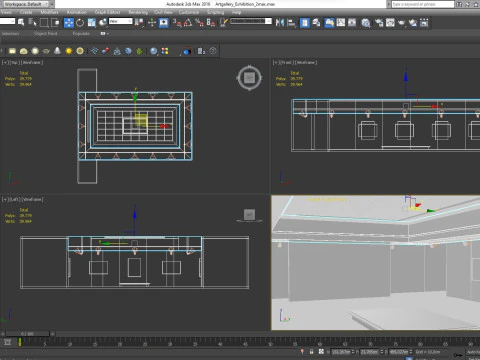This screenshot has width=480, height=360.
Task: Select the Move transform tool
Action: 69,23
